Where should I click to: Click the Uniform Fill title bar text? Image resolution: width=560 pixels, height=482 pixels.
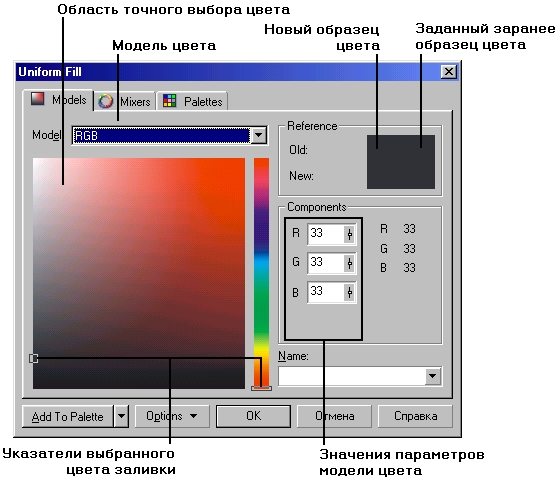50,72
